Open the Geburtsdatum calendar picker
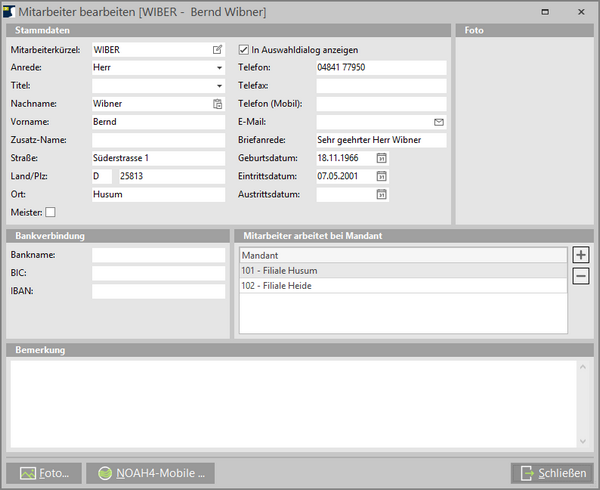This screenshot has width=600, height=490. click(x=381, y=158)
